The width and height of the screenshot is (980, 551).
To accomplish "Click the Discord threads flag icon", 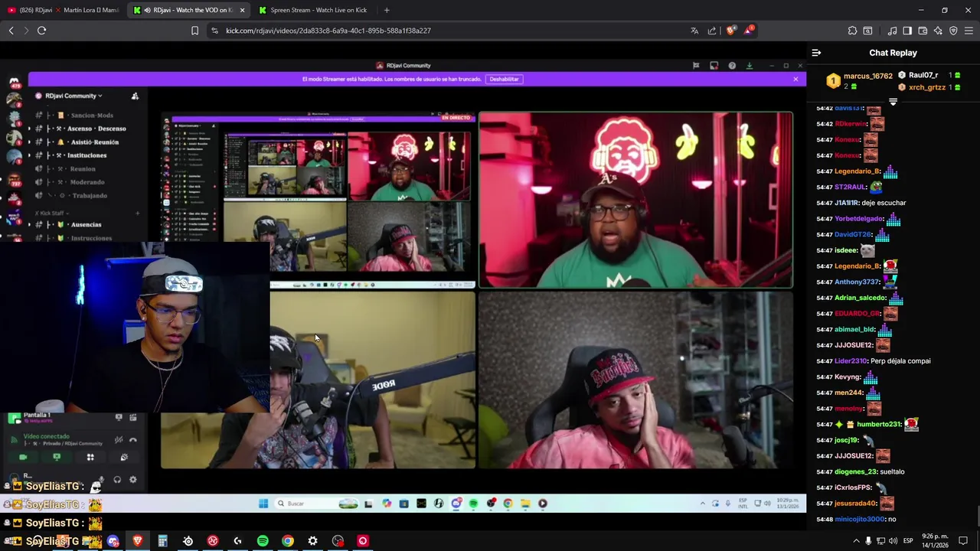I will pyautogui.click(x=696, y=66).
